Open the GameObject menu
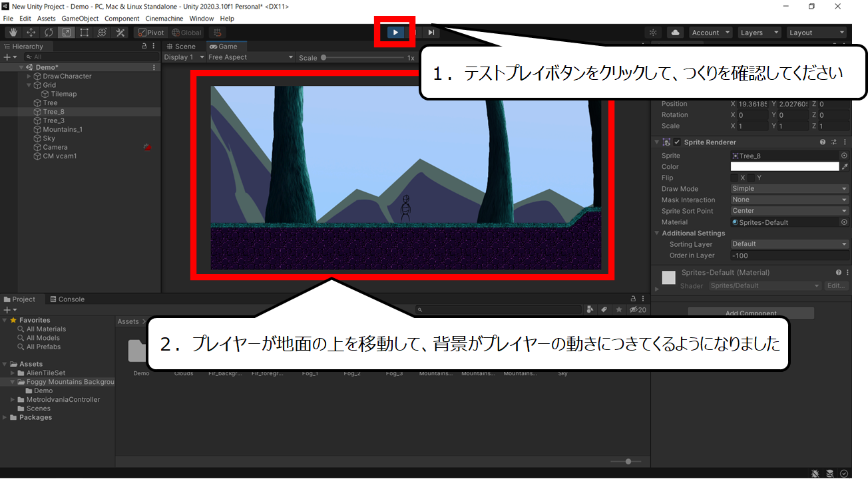868x479 pixels. 80,19
